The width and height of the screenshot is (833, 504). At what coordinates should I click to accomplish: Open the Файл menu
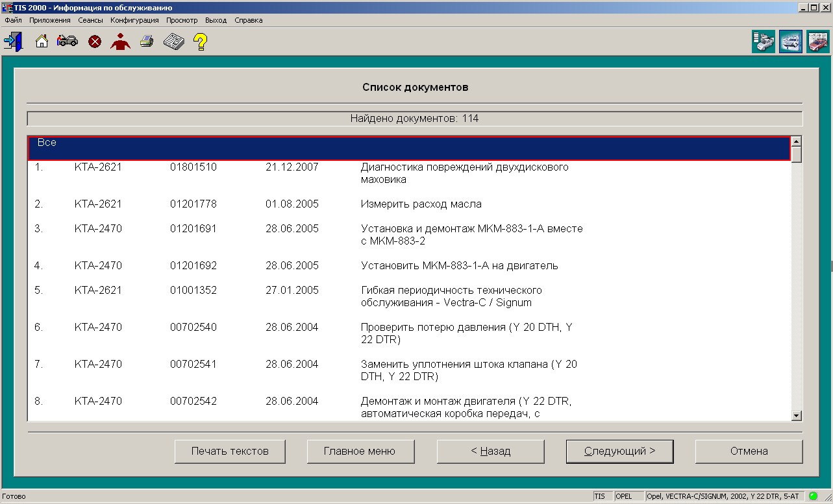pos(13,20)
